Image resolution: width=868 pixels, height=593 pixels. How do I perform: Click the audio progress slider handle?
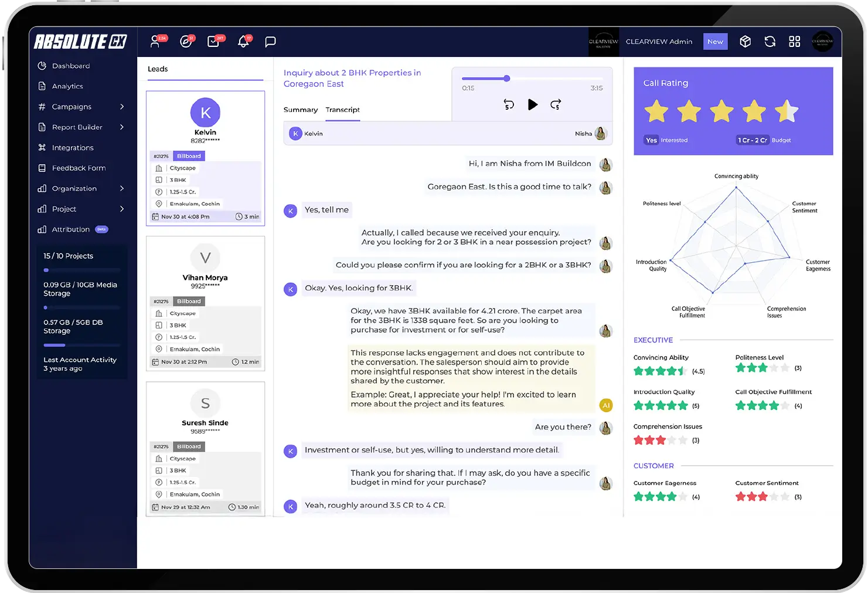click(x=507, y=78)
